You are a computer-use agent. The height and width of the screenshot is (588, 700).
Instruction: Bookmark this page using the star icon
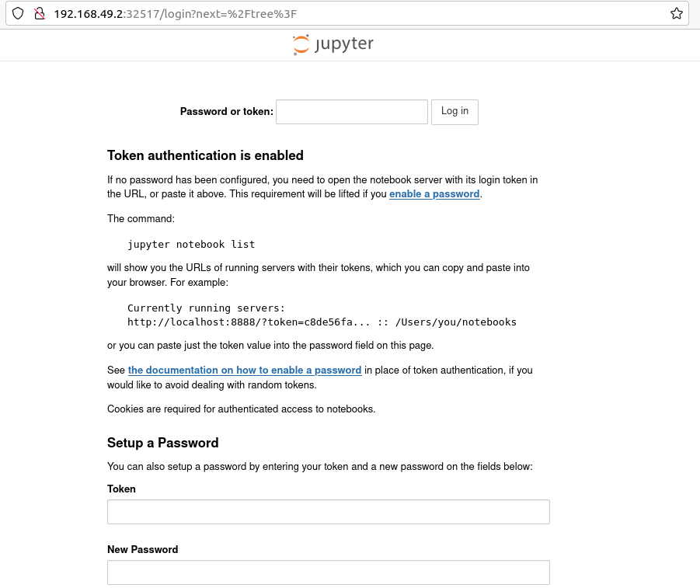[676, 12]
